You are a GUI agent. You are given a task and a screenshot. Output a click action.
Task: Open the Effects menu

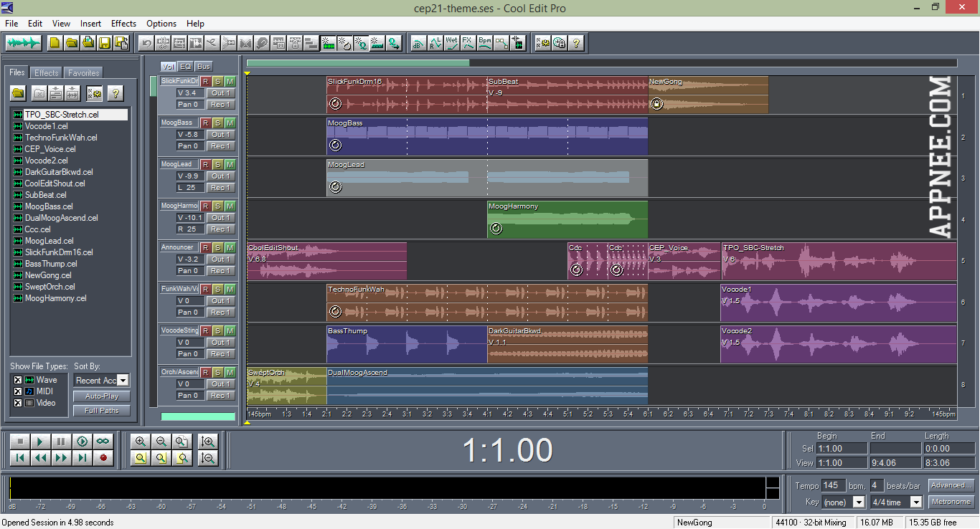(124, 24)
